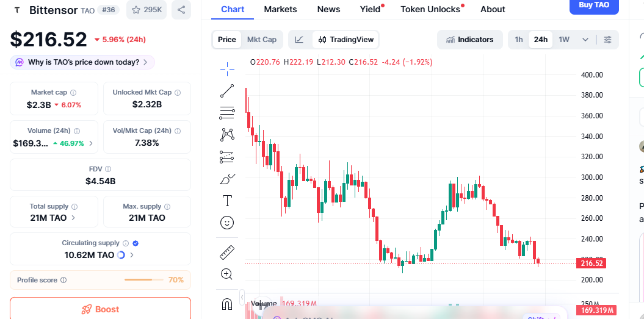
Task: Open the emoji icons tool
Action: [227, 223]
